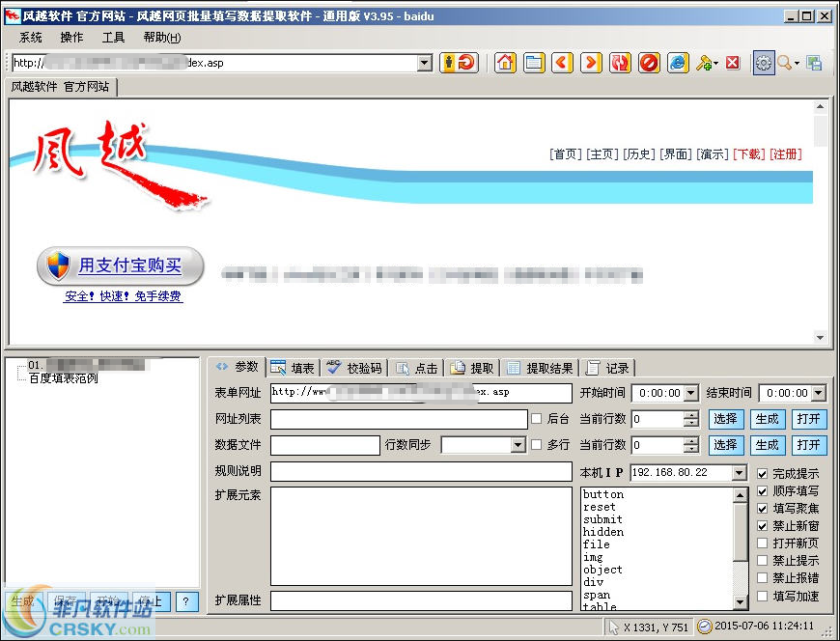
Task: Click the red Refresh page icon
Action: (620, 63)
